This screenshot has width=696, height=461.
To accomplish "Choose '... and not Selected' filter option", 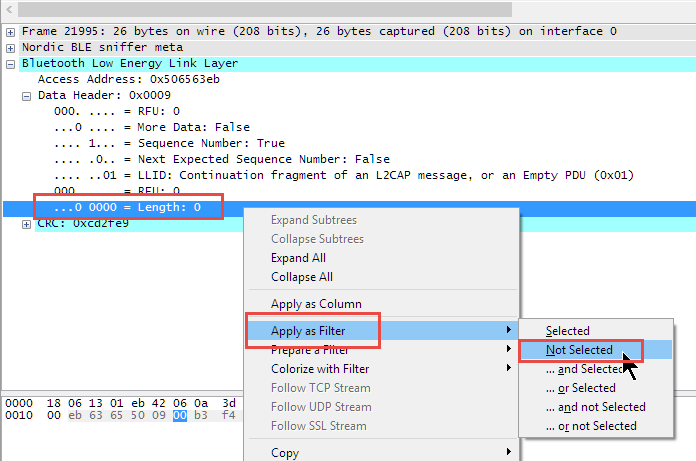I will coord(595,407).
